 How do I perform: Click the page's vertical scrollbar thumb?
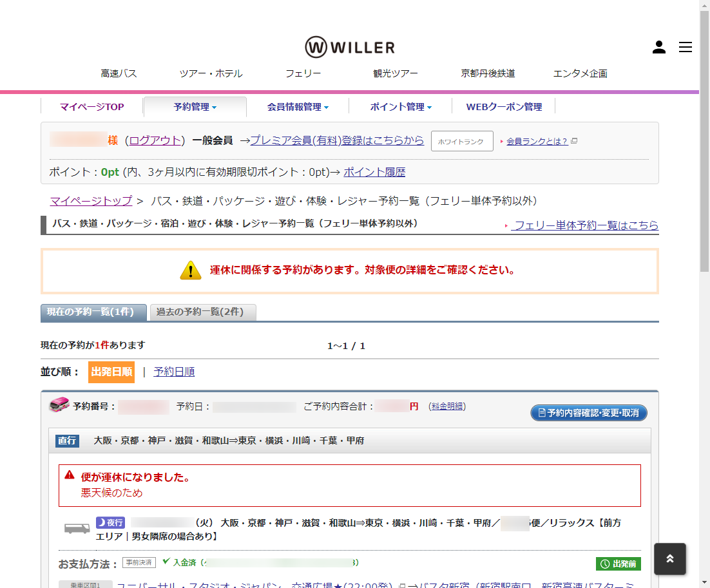[x=704, y=141]
